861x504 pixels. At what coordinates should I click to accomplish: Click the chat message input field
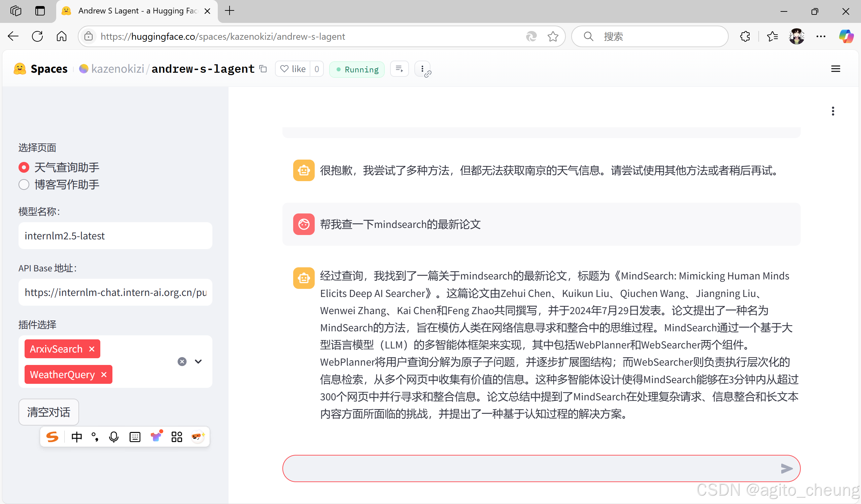click(529, 468)
